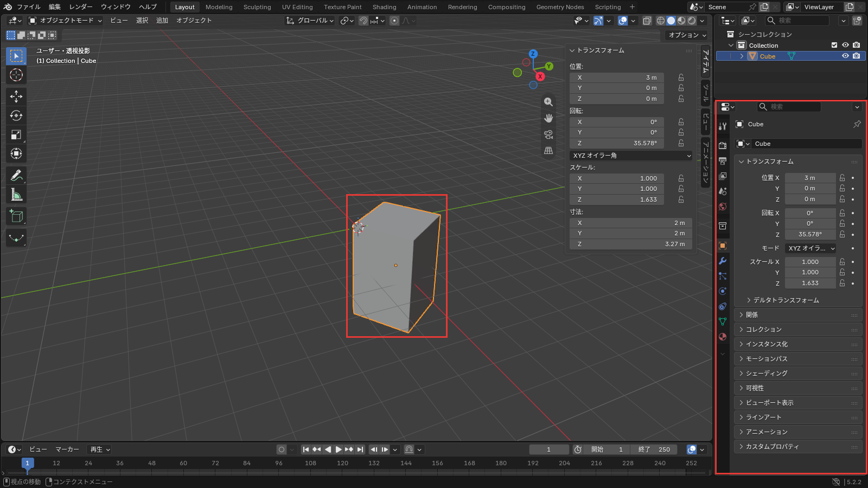This screenshot has width=868, height=488.
Task: Switch perspective/orthographic with the grid icon
Action: click(548, 151)
